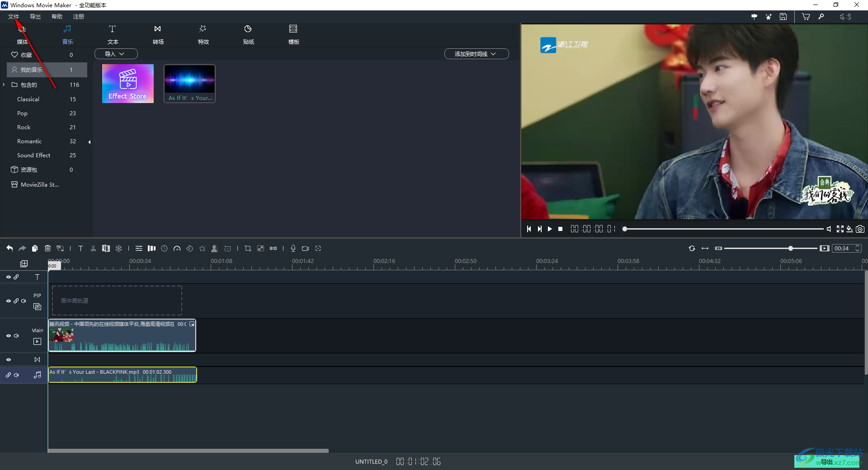
Task: Click the star effects icon in toolbar
Action: pyautogui.click(x=202, y=248)
